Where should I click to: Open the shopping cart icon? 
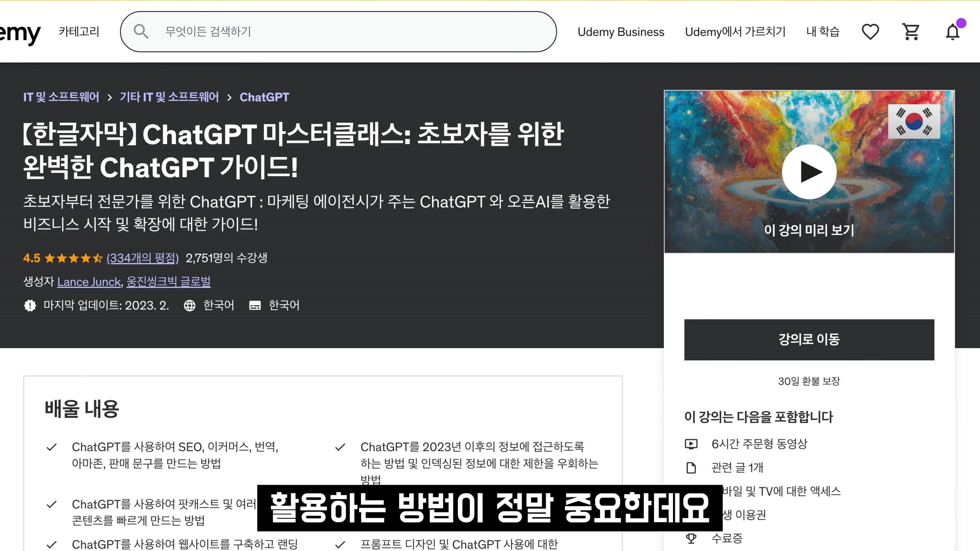point(911,32)
